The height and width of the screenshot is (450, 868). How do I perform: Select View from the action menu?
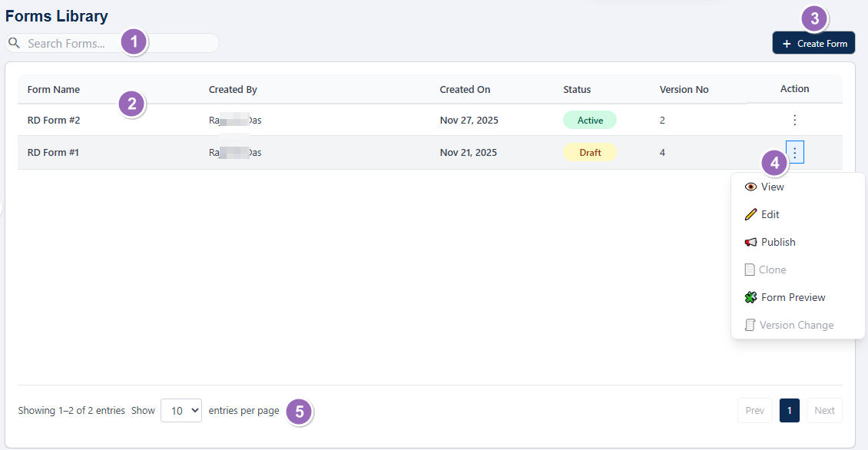771,187
